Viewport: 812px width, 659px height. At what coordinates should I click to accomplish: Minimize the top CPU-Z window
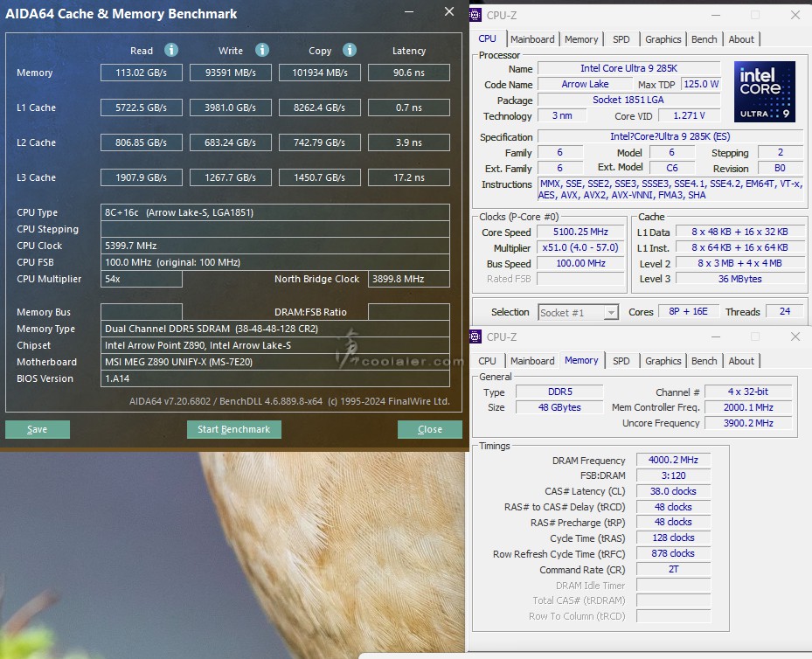coord(716,15)
